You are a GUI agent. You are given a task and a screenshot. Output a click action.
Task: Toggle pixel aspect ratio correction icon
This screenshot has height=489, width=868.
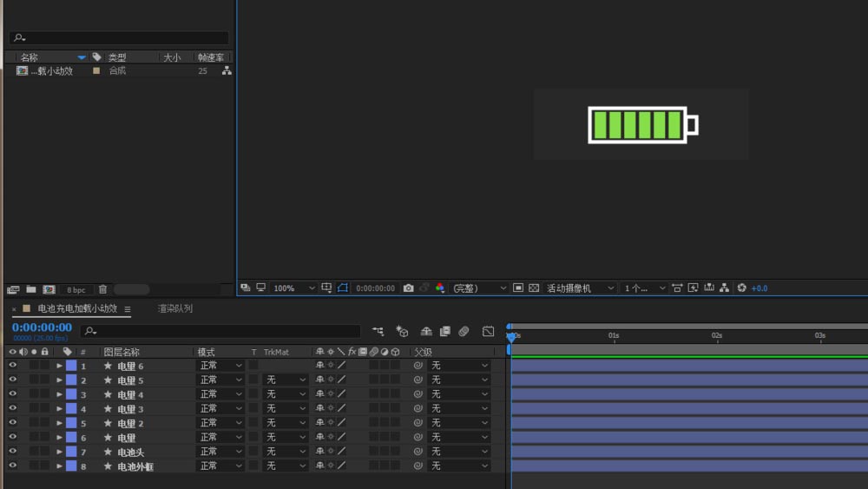point(677,288)
